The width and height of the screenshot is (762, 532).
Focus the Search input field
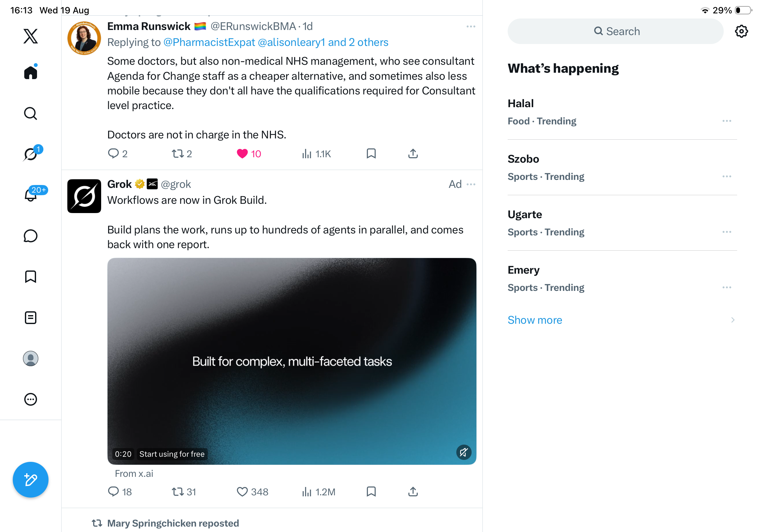[x=615, y=31]
